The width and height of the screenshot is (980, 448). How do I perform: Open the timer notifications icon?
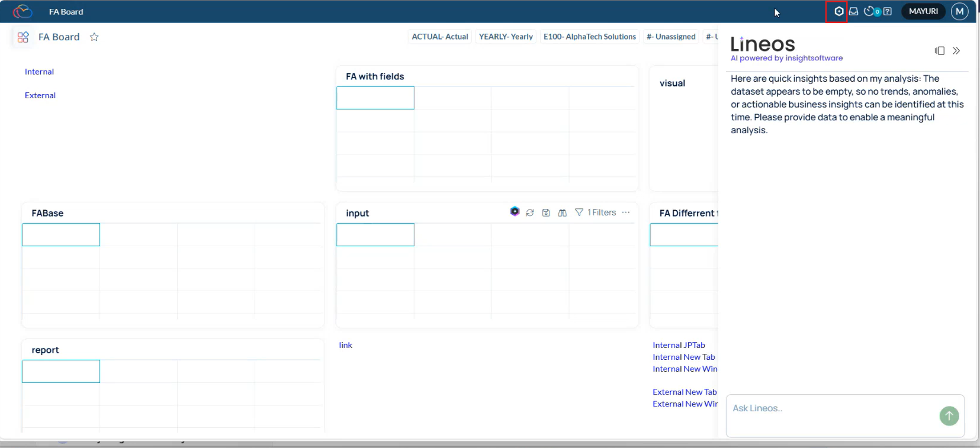[x=869, y=11]
